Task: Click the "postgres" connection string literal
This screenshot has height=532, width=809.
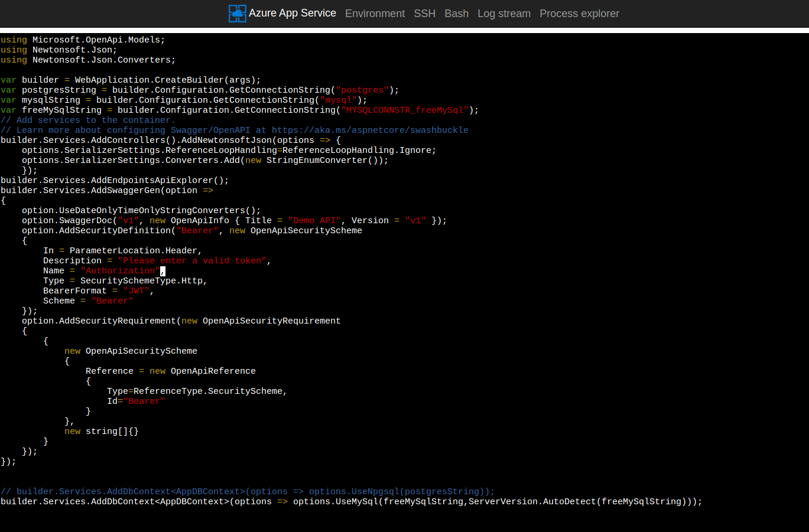Action: click(x=362, y=90)
